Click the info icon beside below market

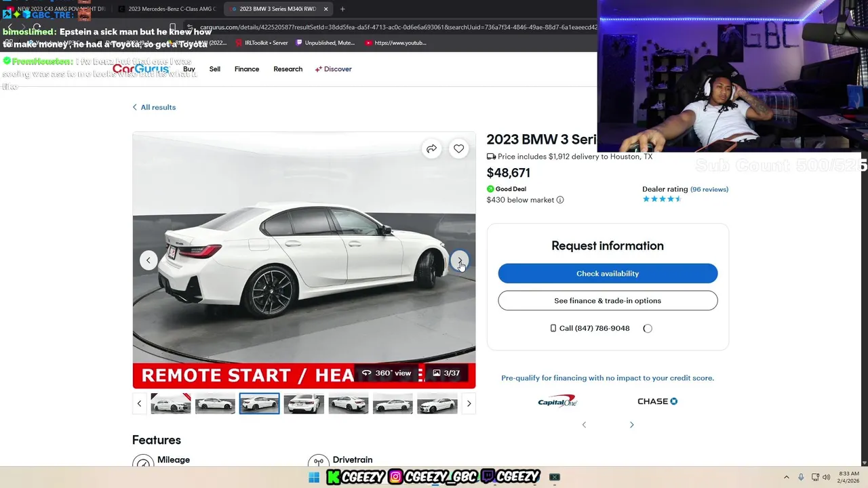pos(560,200)
